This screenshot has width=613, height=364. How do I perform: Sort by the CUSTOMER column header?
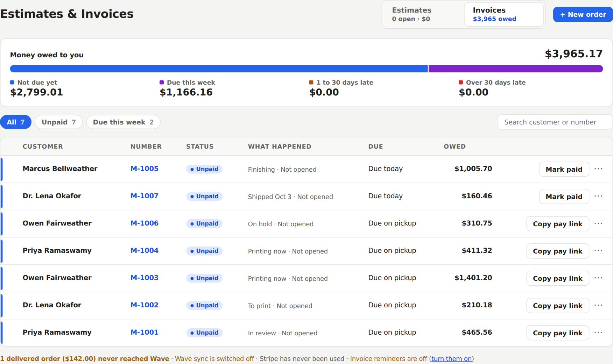coord(43,147)
